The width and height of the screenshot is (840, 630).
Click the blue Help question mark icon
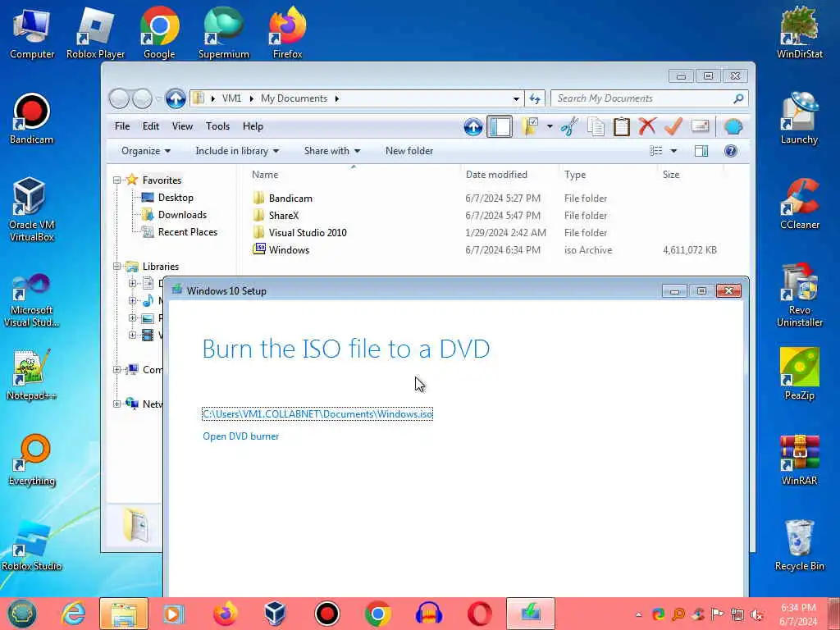point(730,151)
